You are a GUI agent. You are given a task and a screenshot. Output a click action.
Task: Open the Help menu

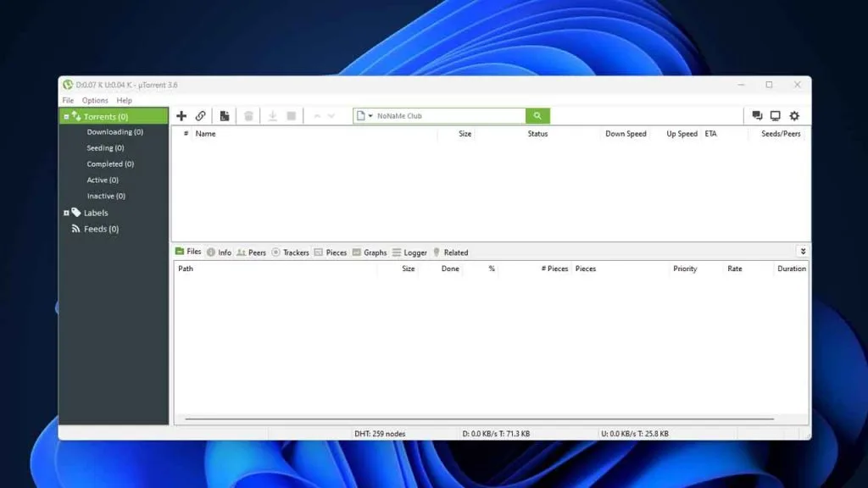(x=124, y=100)
